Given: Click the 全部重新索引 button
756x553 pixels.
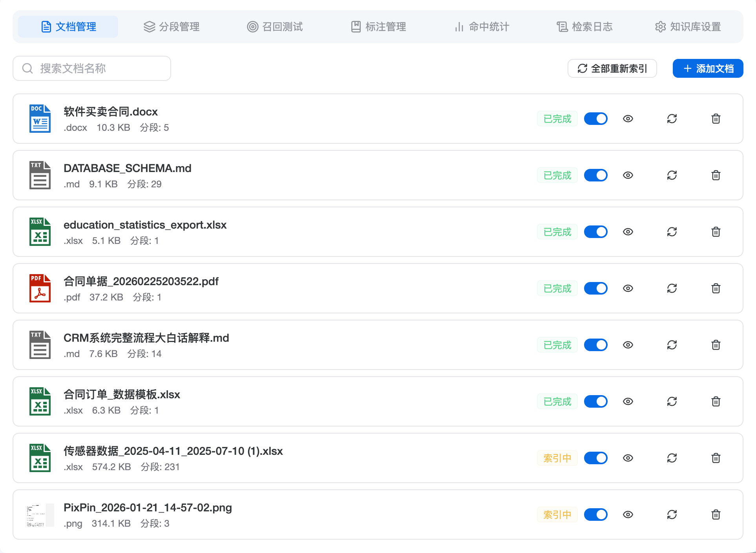Looking at the screenshot, I should coord(612,68).
